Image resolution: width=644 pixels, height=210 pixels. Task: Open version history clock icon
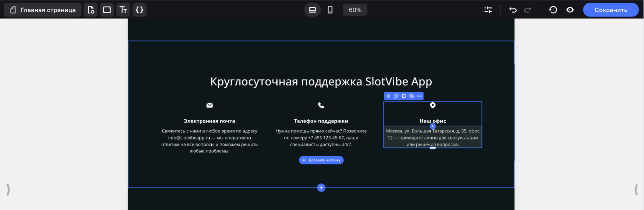(x=553, y=10)
